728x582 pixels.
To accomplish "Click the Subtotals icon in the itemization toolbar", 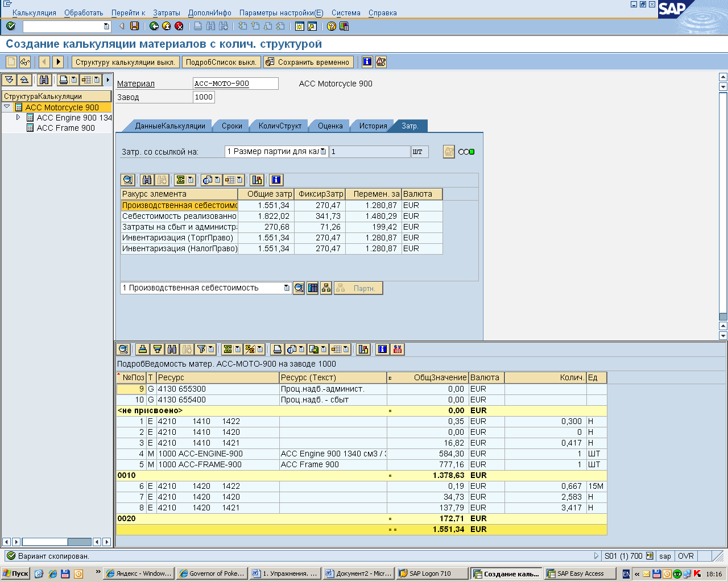I will pyautogui.click(x=250, y=349).
